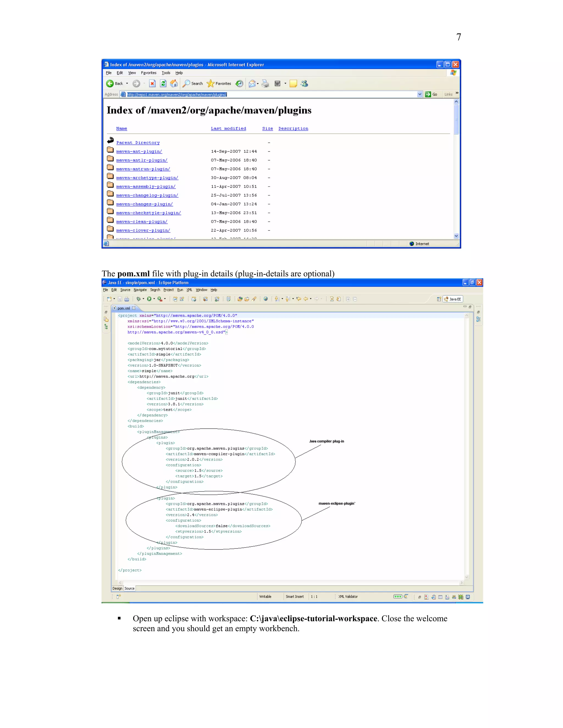Open the maven-clover-plugin/ link
Screen dimensions: 563x728
(143, 230)
